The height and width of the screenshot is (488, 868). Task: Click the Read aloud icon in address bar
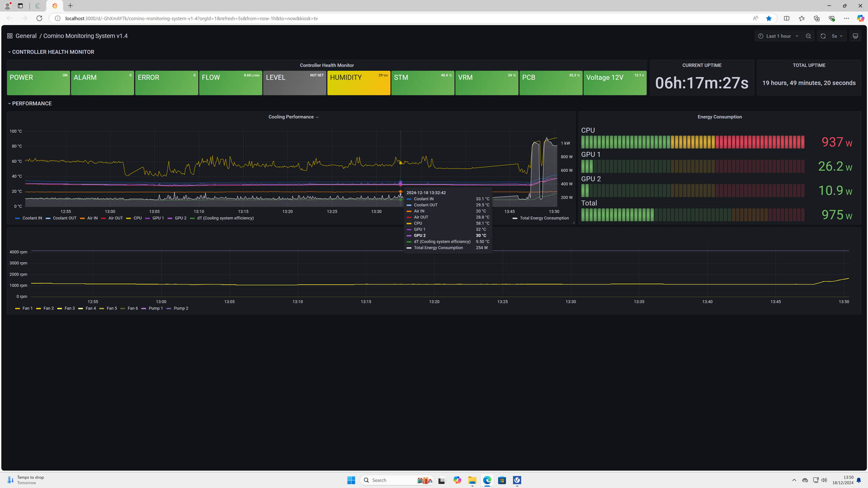click(755, 19)
